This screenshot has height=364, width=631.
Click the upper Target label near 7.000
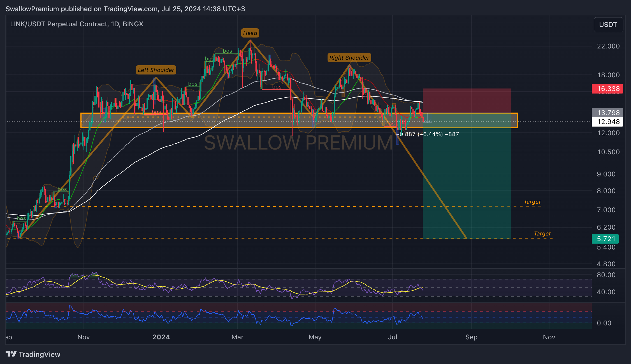point(532,202)
